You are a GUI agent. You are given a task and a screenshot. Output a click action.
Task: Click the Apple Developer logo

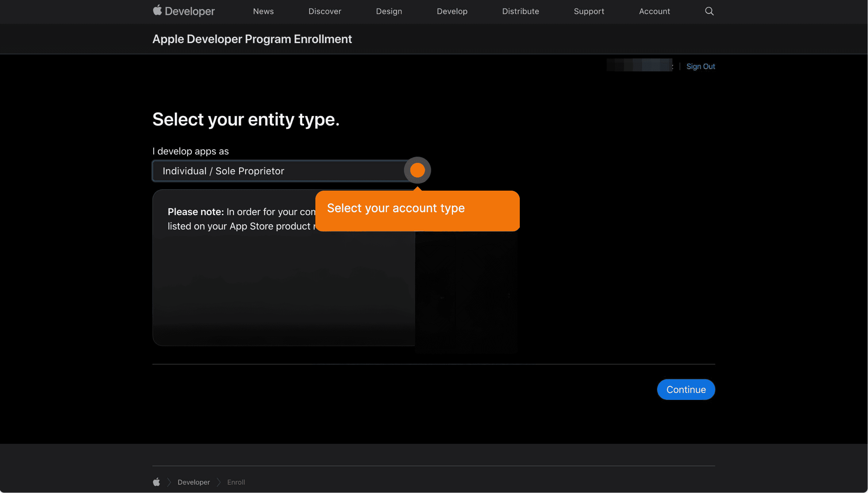[184, 11]
